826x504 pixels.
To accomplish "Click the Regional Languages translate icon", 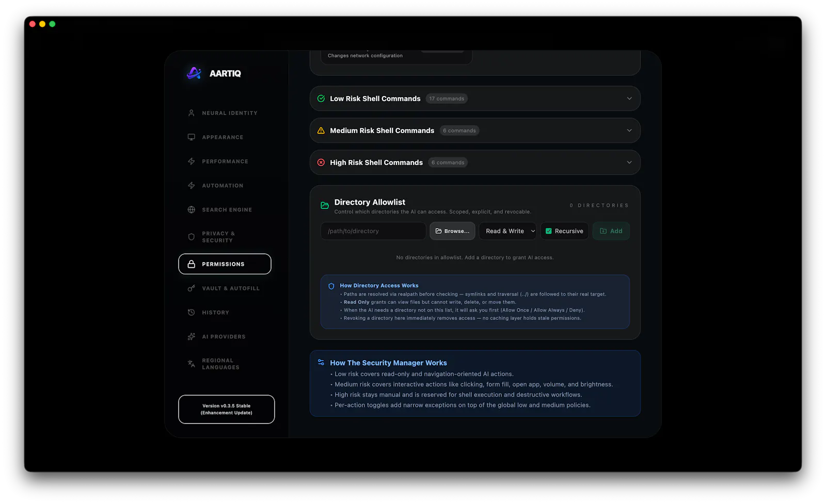I will pyautogui.click(x=192, y=364).
